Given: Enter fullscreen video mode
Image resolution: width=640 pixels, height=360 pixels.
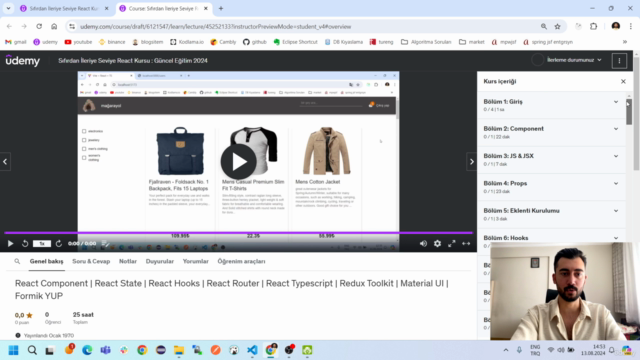Looking at the screenshot, I should coord(451,243).
